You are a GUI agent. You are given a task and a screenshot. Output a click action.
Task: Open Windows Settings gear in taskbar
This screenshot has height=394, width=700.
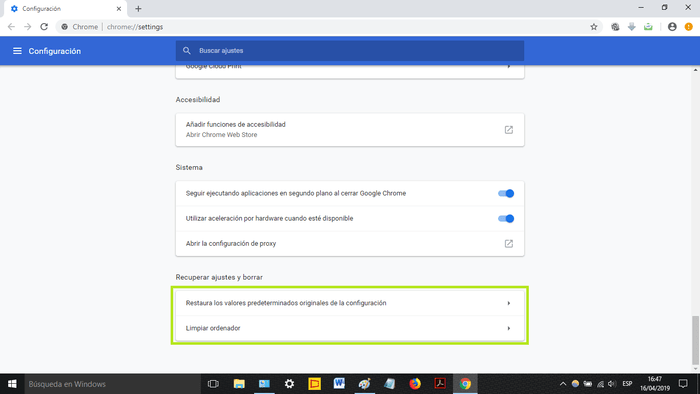tap(289, 384)
